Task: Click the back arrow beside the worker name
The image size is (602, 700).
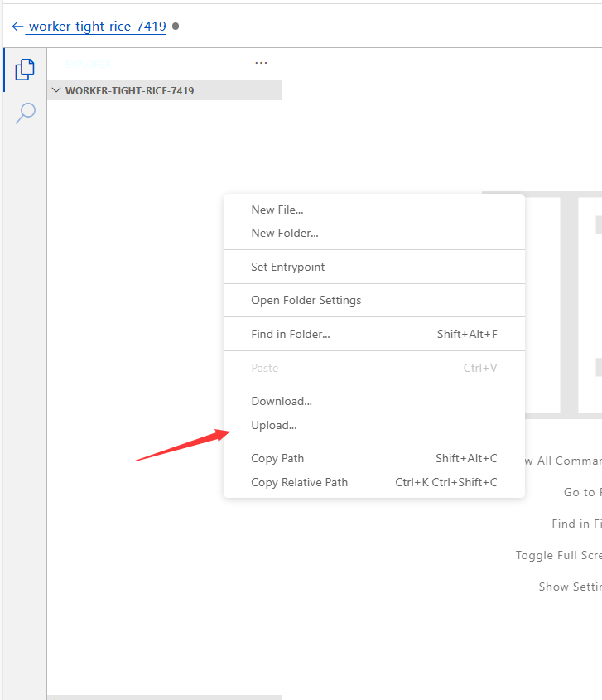Action: click(17, 27)
